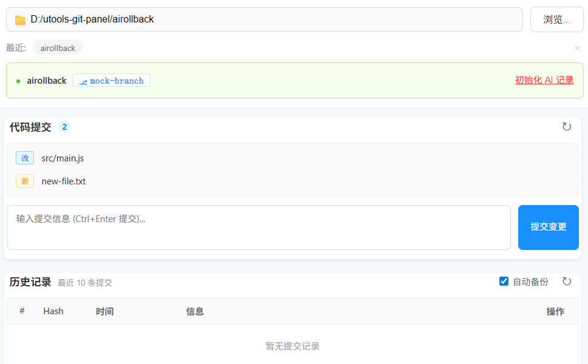Toggle the 自动备份 checkbox
Screen dimensions: 588x364
pos(504,281)
